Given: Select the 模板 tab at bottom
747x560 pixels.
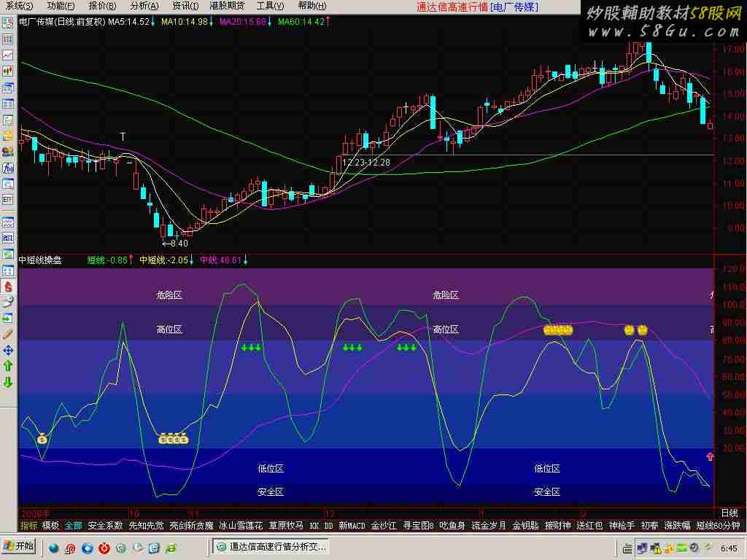Looking at the screenshot, I should (x=50, y=526).
